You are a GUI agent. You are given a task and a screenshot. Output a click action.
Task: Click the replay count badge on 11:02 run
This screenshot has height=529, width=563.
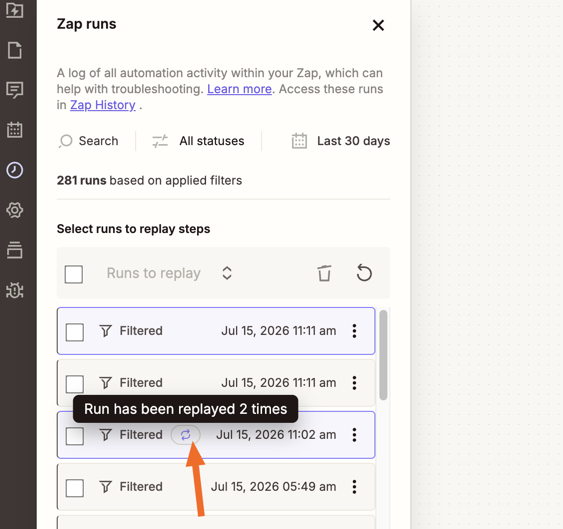point(185,435)
